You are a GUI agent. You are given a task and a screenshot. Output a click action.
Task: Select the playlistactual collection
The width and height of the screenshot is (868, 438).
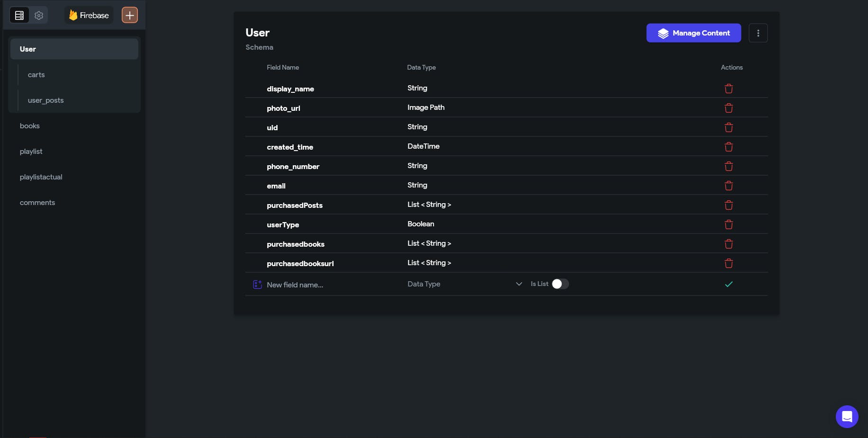tap(41, 177)
